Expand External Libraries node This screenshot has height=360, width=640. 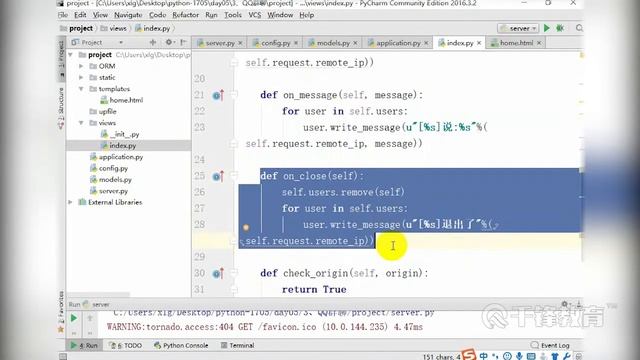70,202
